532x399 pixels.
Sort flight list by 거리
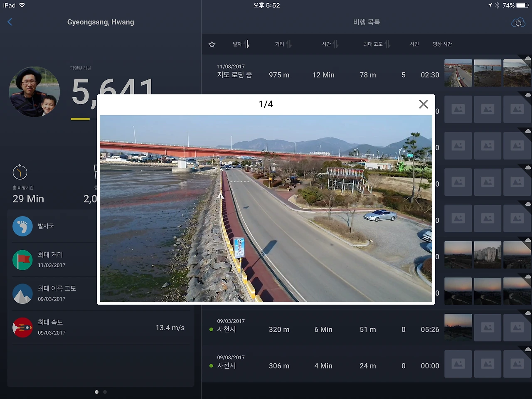pyautogui.click(x=283, y=44)
